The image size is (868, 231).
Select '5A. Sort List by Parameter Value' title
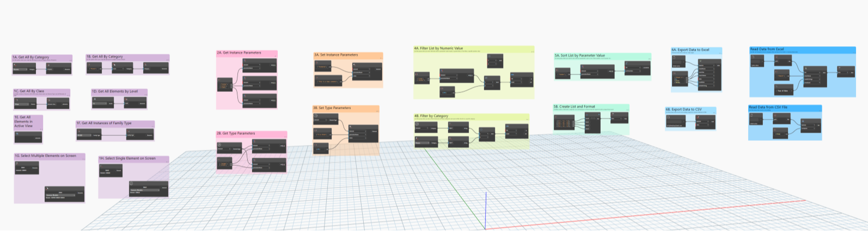[580, 55]
